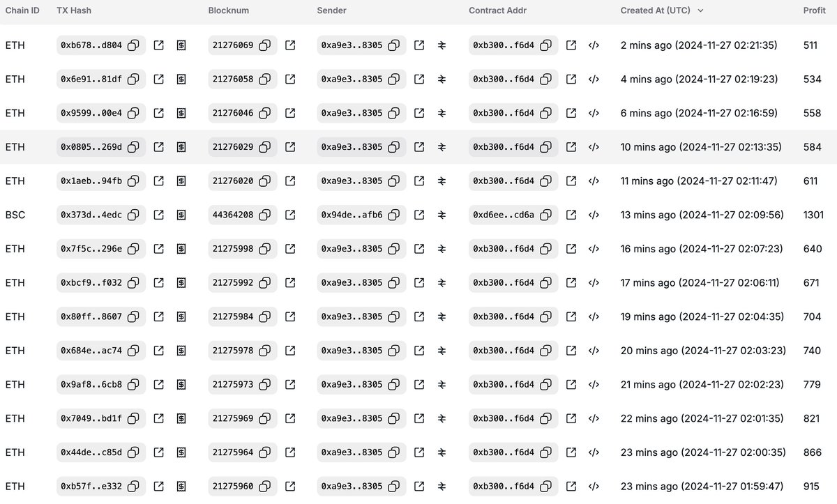This screenshot has width=837, height=504.
Task: Open block 21275984 external link
Action: click(290, 316)
